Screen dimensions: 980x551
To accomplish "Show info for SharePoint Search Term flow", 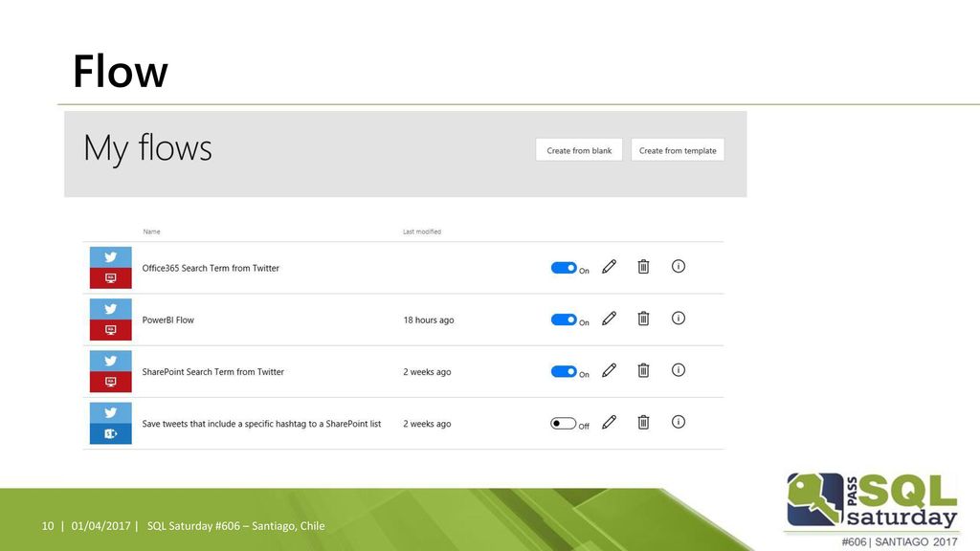I will [679, 370].
